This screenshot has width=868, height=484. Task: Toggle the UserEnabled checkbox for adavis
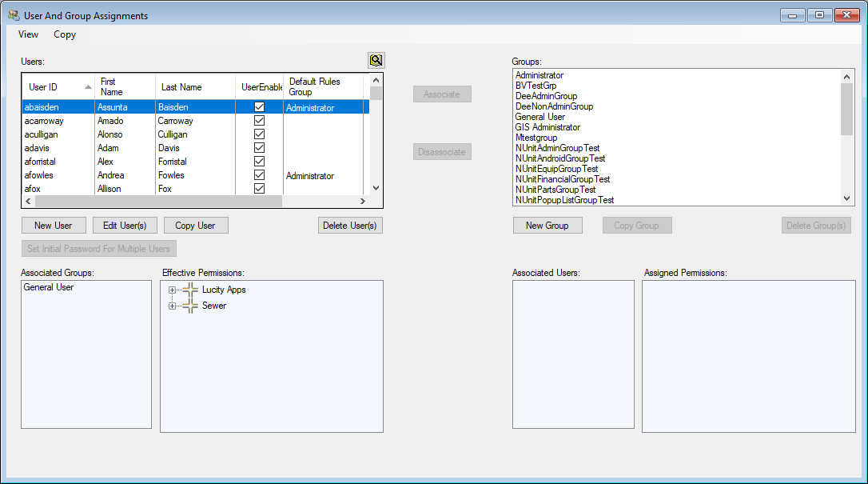258,148
